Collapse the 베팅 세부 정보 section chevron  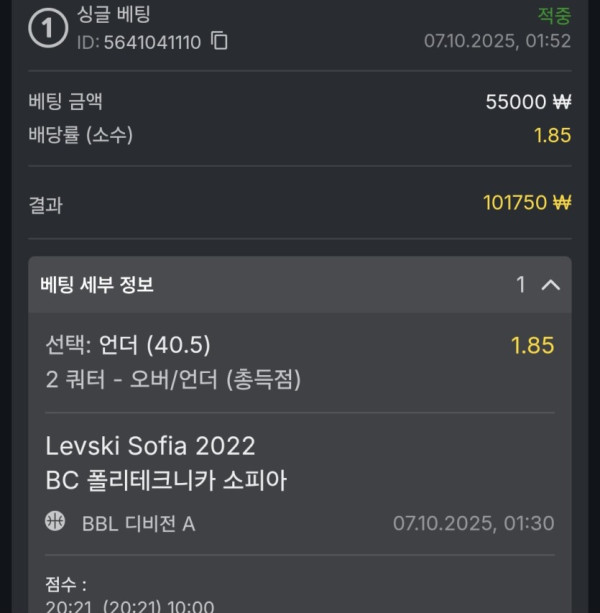point(550,285)
